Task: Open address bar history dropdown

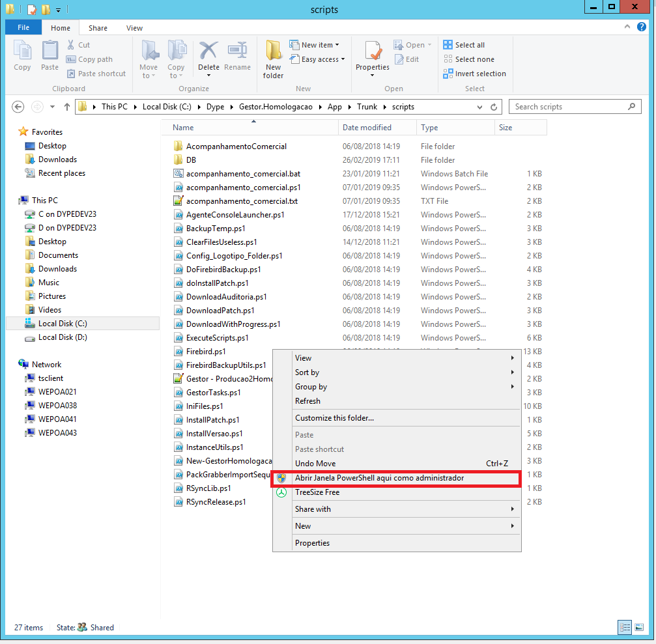Action: [479, 107]
